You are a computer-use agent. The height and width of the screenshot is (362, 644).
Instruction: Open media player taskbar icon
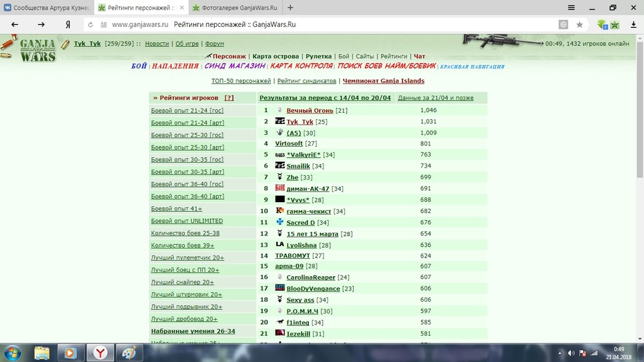pyautogui.click(x=70, y=352)
